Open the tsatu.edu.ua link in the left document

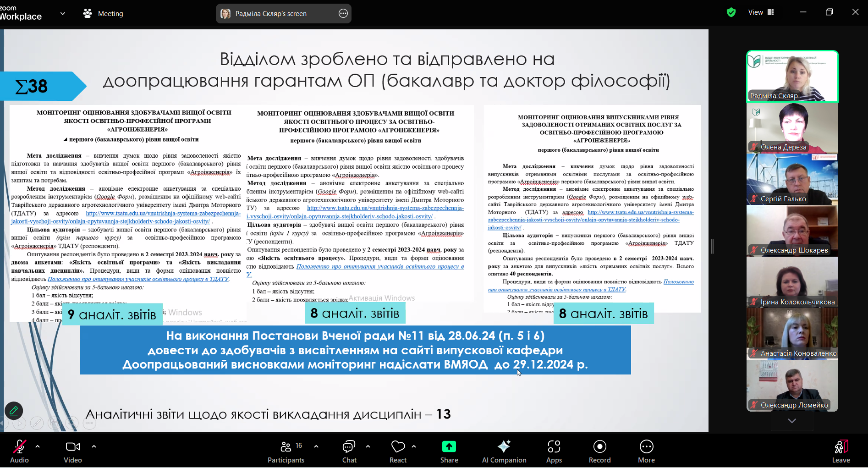pos(126,217)
